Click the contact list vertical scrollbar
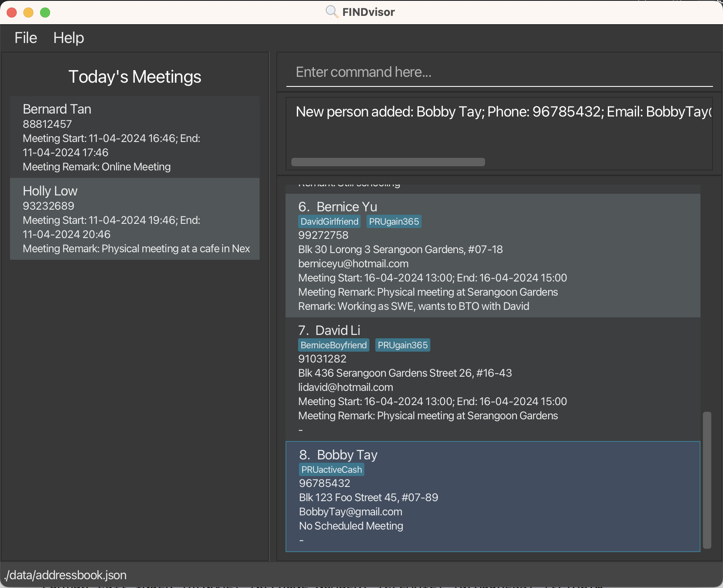723x588 pixels. point(707,480)
